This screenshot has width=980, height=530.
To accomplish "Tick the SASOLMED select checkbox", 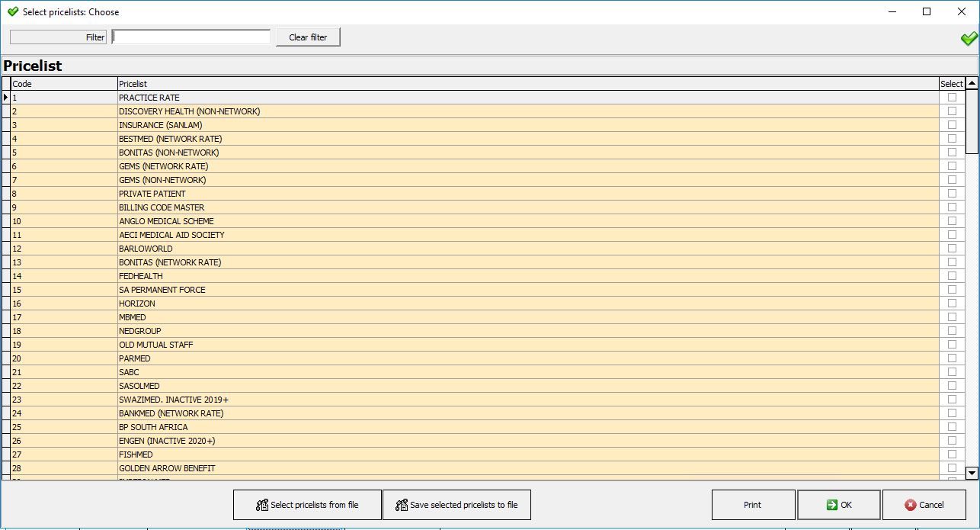I will (x=952, y=386).
